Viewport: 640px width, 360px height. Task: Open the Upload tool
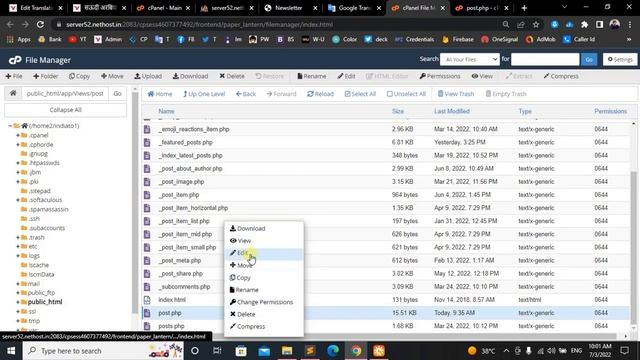(148, 76)
